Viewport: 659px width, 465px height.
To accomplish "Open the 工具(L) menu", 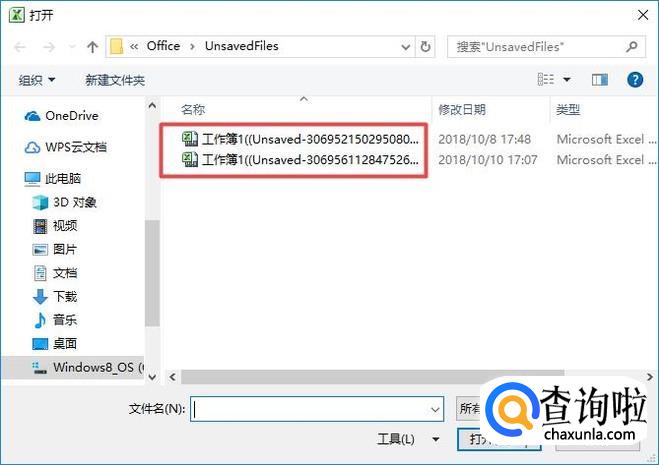I will point(408,439).
